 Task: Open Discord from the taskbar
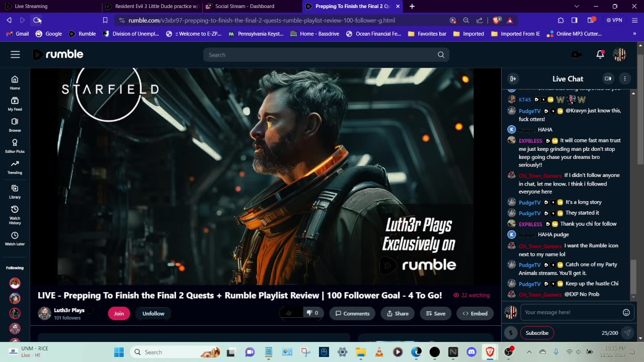[x=471, y=352]
